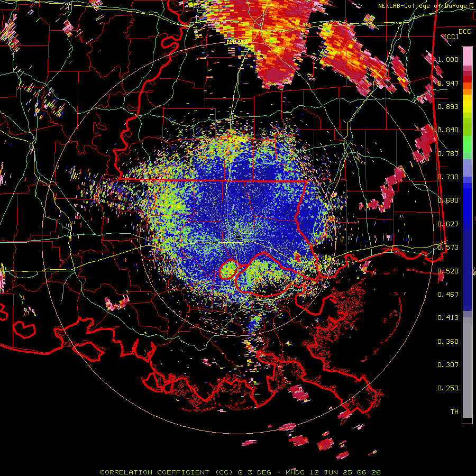Select the 0.520 scale value
This screenshot has height=476, width=476.
point(448,271)
